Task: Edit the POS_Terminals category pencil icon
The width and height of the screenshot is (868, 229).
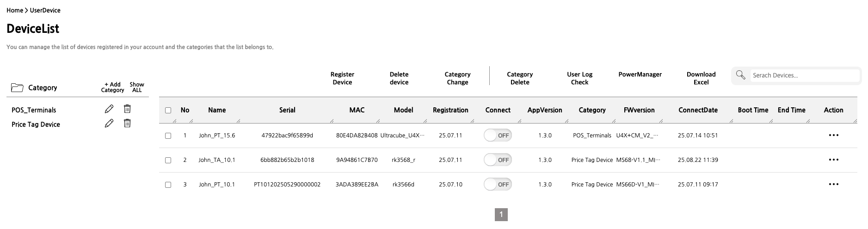Action: tap(109, 109)
